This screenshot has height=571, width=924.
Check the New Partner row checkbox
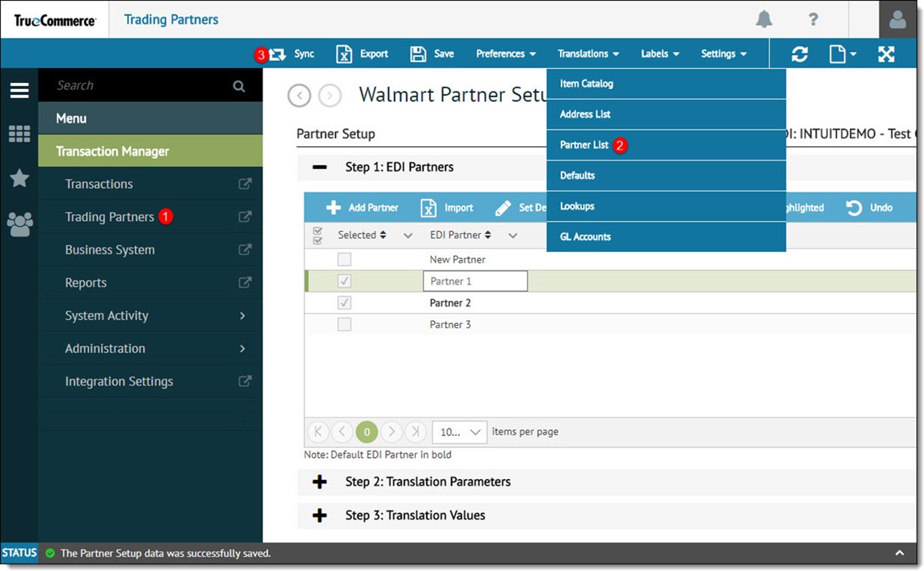(344, 259)
